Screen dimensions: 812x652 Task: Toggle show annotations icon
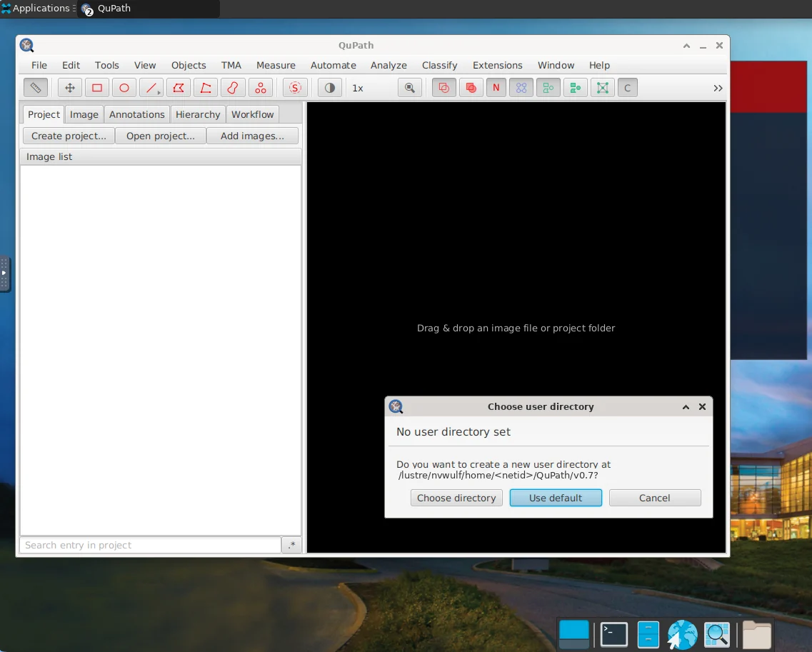click(443, 88)
